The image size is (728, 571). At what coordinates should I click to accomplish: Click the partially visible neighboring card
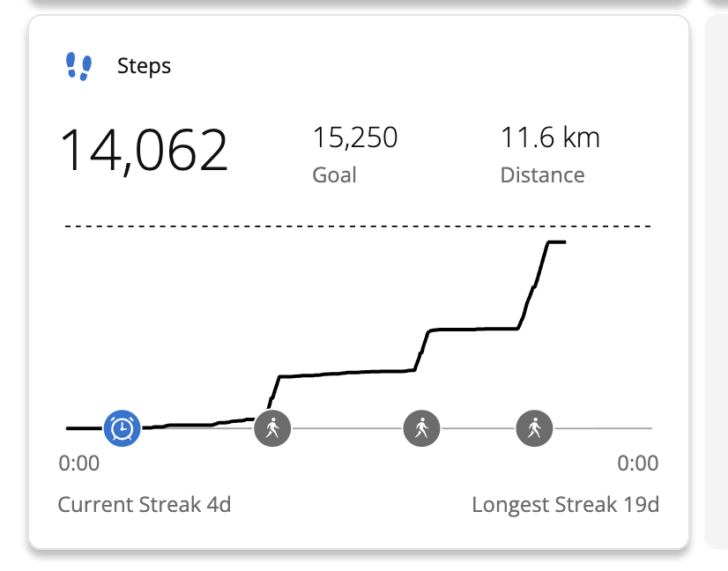[x=717, y=282]
